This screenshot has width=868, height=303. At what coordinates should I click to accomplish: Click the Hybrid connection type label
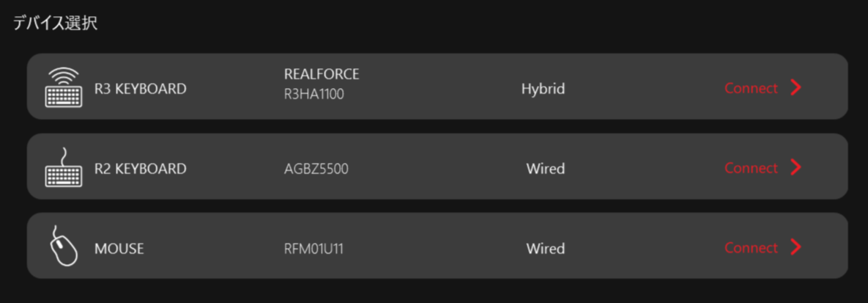(x=543, y=90)
